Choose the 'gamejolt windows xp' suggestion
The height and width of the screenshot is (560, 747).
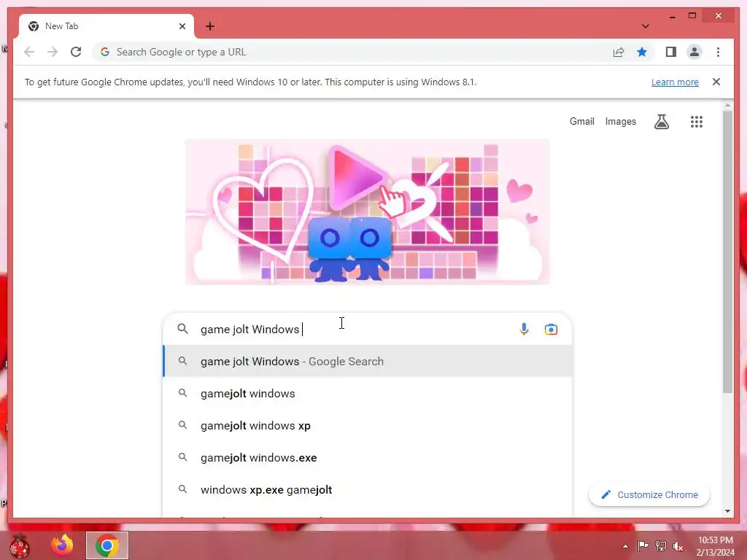(368, 425)
